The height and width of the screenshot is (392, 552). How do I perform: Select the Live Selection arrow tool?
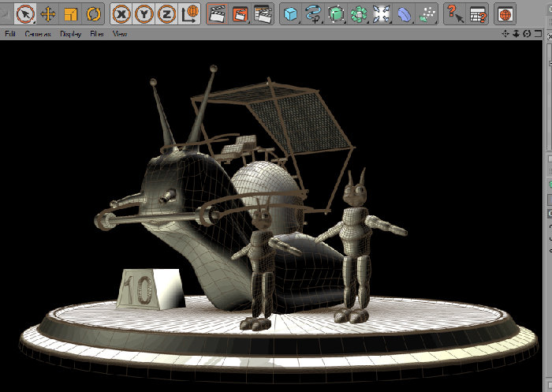click(x=25, y=14)
